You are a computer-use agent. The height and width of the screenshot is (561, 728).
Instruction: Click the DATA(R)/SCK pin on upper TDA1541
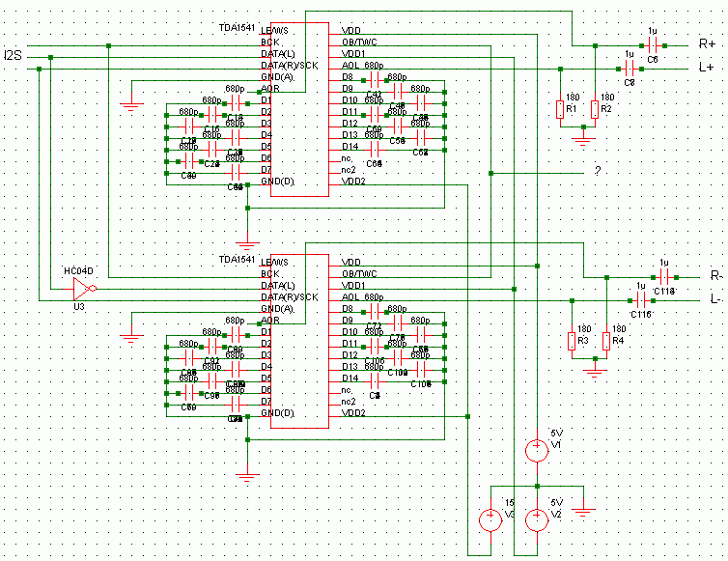[290, 66]
